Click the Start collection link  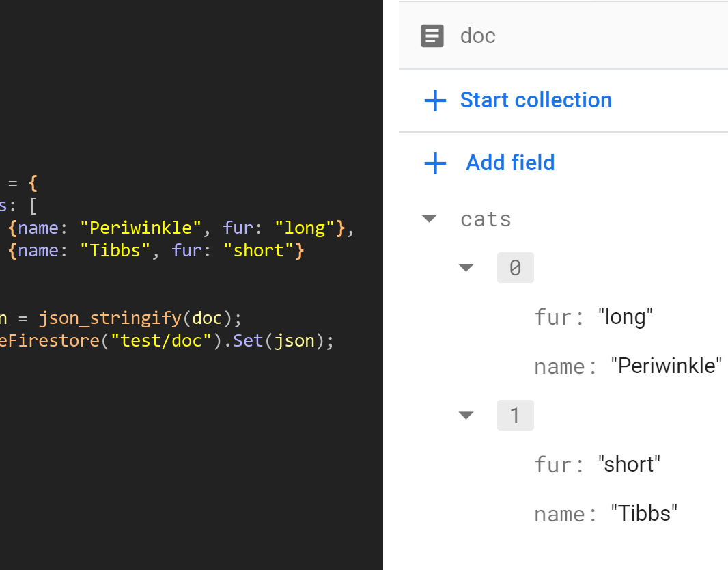coord(535,100)
